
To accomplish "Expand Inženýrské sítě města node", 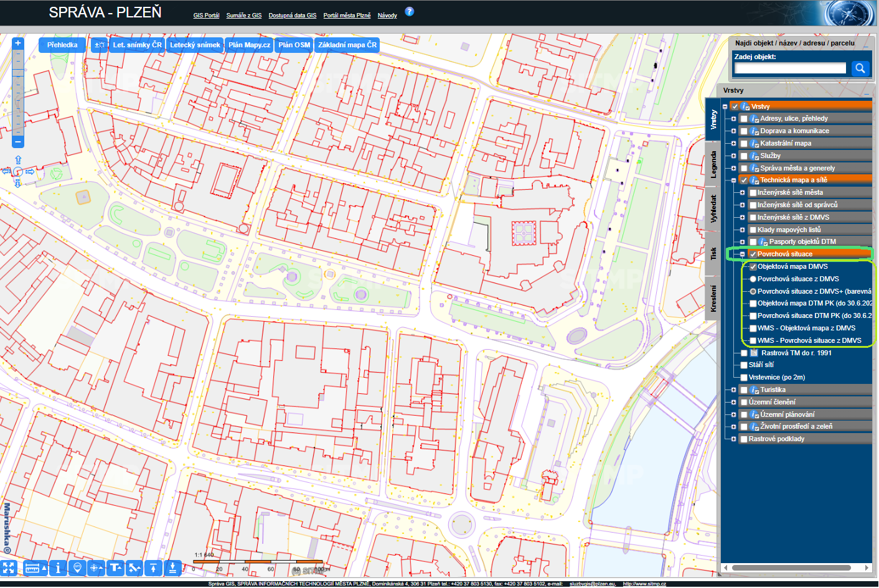I will (742, 192).
